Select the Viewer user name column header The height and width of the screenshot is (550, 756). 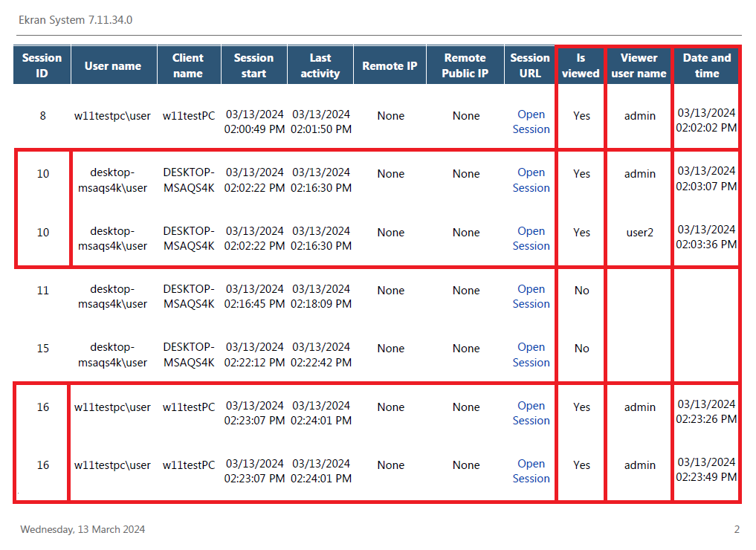point(639,65)
